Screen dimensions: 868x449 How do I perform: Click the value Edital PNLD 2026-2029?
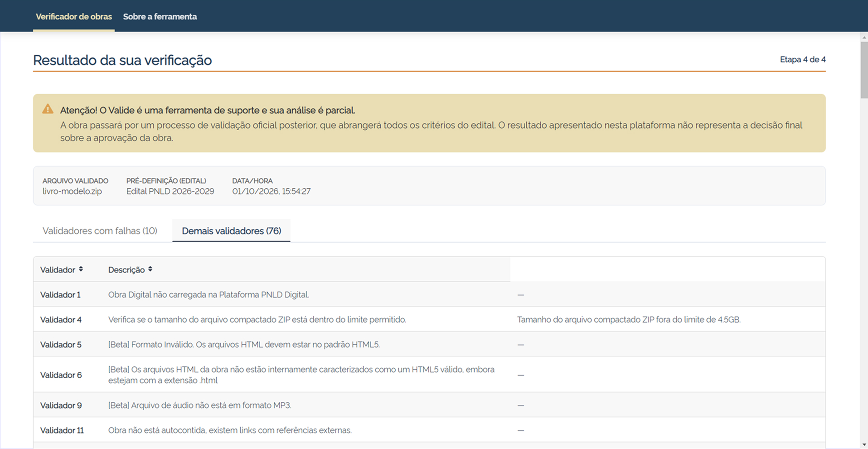170,191
